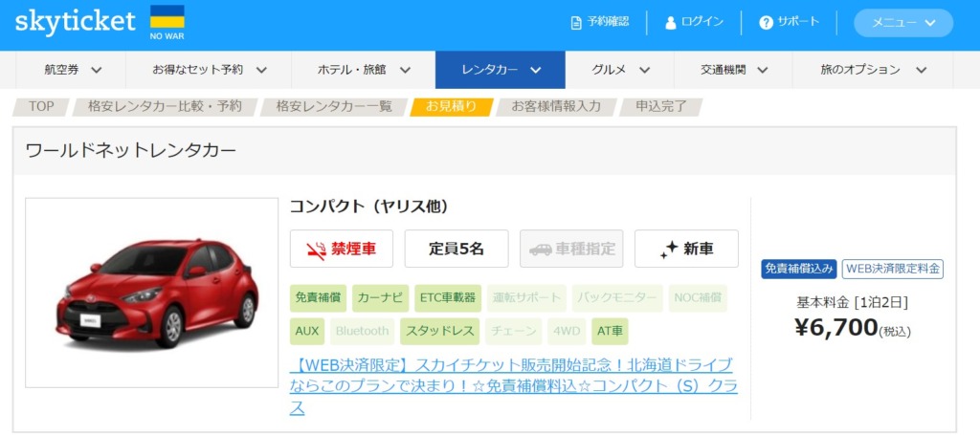Image resolution: width=980 pixels, height=435 pixels.
Task: Click the ETC車載器 tag
Action: [x=448, y=298]
